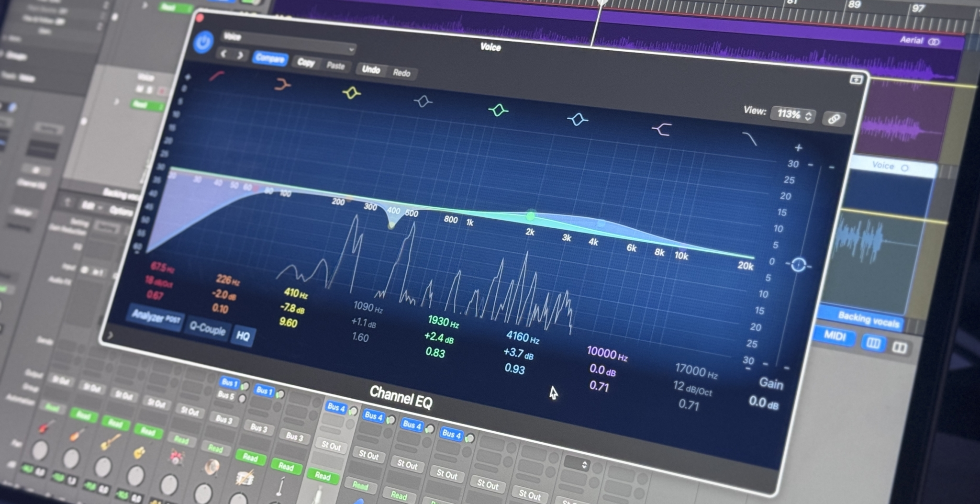Toggle the red high-pass filter band icon
980x504 pixels.
[x=217, y=76]
